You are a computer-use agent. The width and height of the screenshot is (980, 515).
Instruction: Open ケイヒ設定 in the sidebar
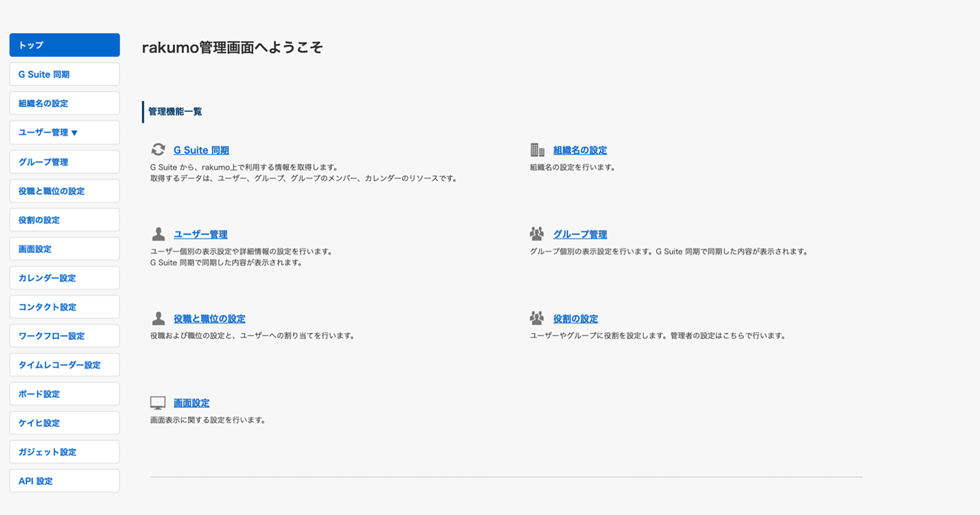point(65,422)
